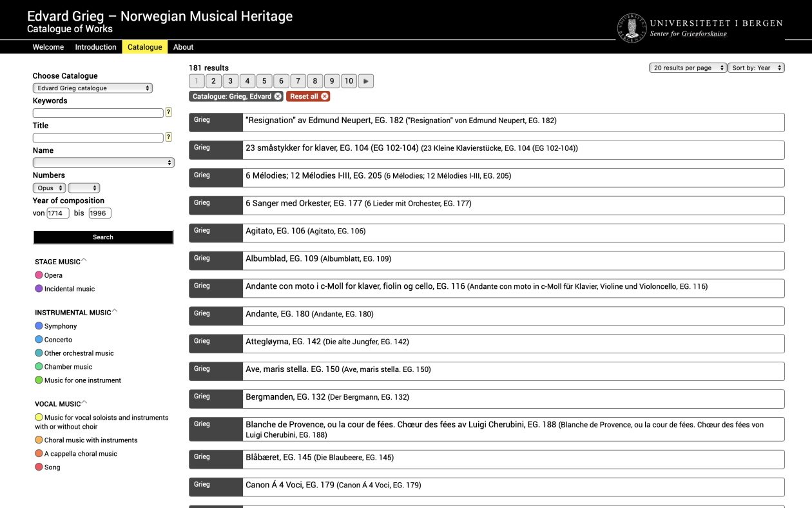Collapse the STAGE MUSIC section

point(84,259)
